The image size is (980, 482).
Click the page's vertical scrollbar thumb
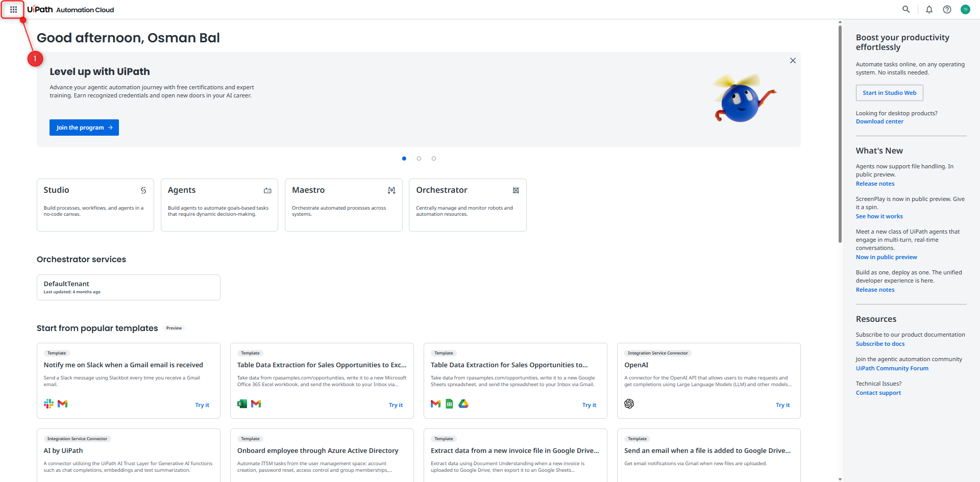tap(840, 134)
